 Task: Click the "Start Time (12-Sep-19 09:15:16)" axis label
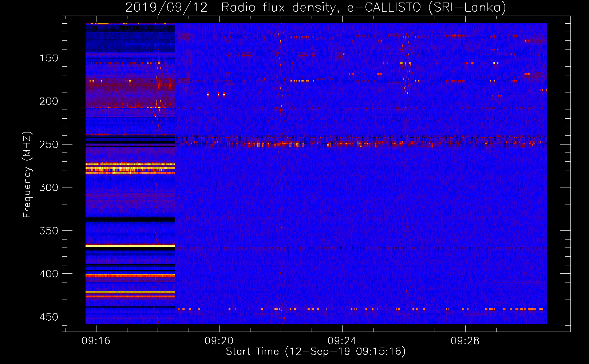(x=316, y=351)
